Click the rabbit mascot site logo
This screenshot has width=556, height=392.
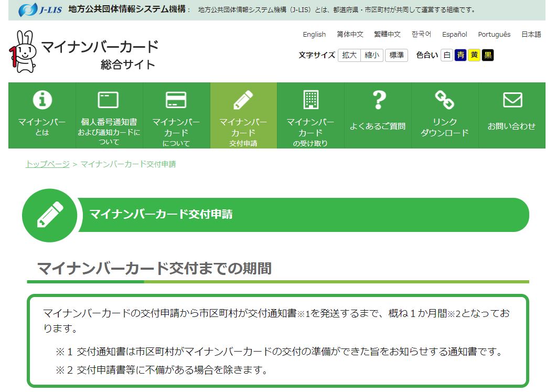[23, 52]
